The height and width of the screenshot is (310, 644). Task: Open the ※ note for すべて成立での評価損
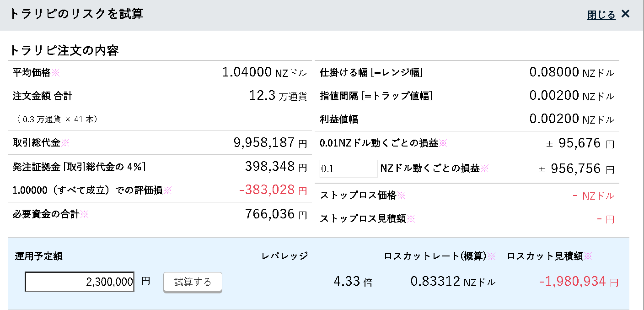click(168, 190)
